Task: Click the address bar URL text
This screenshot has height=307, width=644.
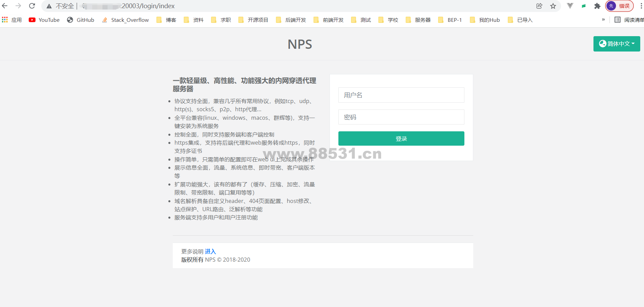Action: click(128, 6)
